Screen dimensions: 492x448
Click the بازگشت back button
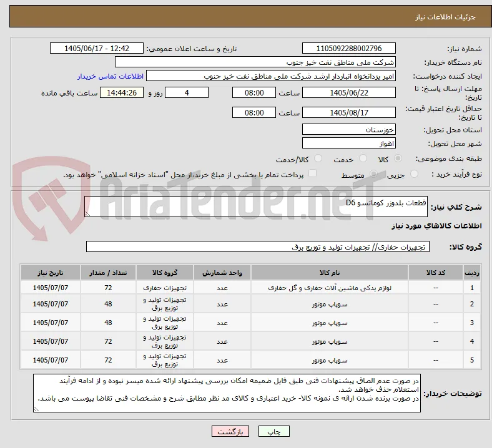coord(230,431)
